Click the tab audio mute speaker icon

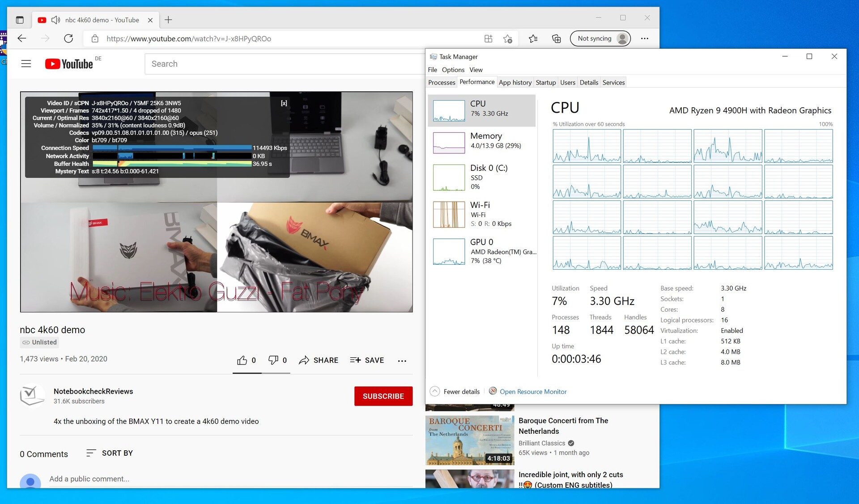(x=56, y=20)
